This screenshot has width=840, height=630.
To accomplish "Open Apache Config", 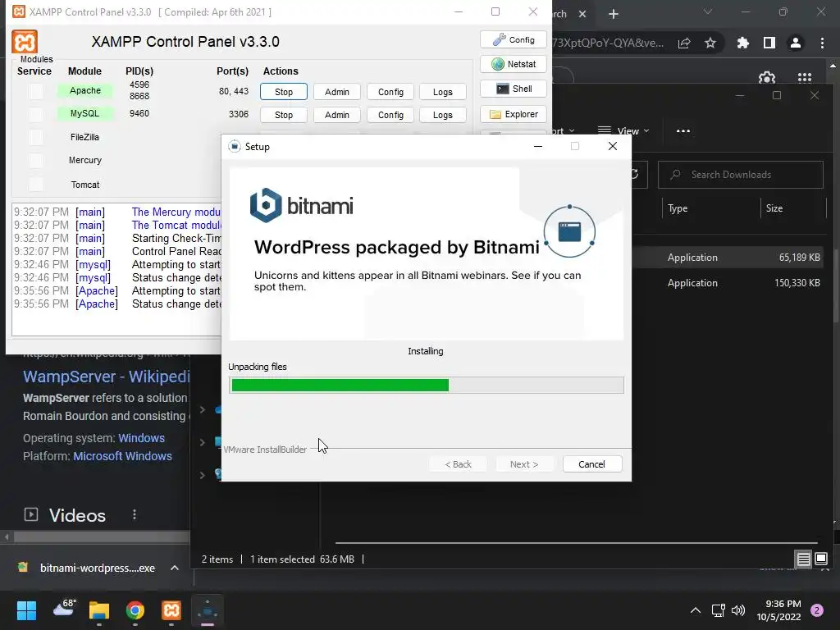I will (x=390, y=92).
